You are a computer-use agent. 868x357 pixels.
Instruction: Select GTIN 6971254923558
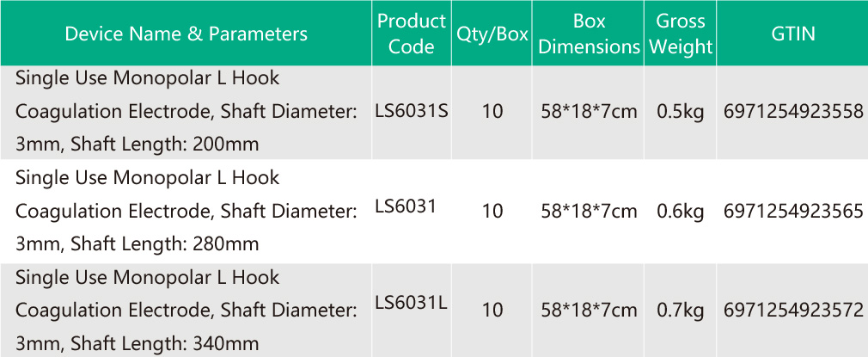tap(793, 111)
